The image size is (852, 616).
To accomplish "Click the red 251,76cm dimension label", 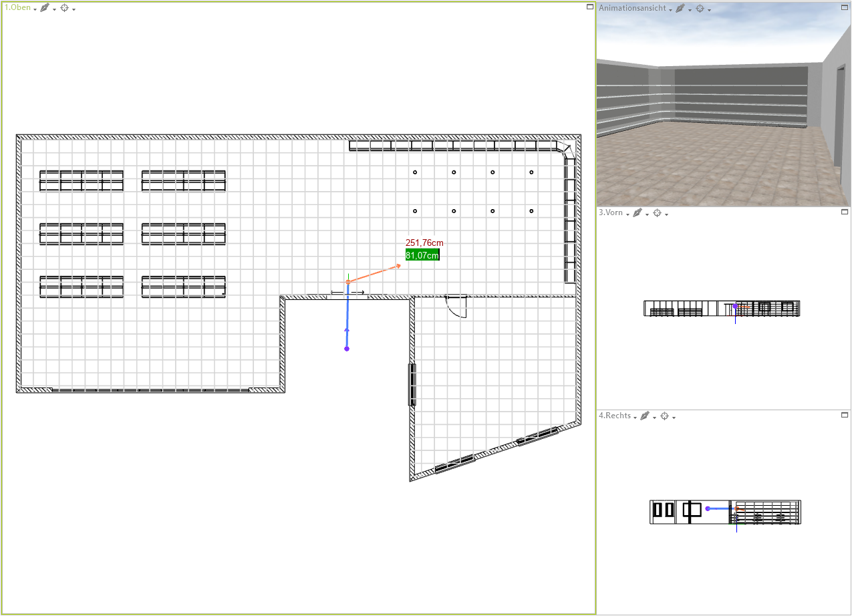I will pyautogui.click(x=424, y=243).
